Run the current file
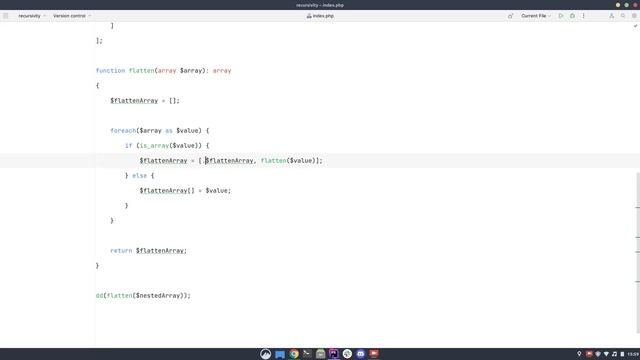This screenshot has height=360, width=640. [x=561, y=16]
